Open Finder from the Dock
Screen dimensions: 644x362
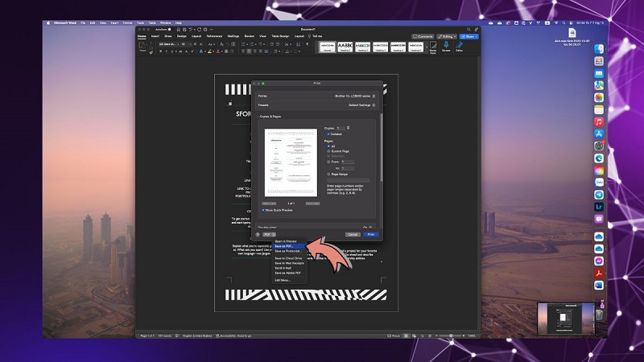[x=599, y=49]
